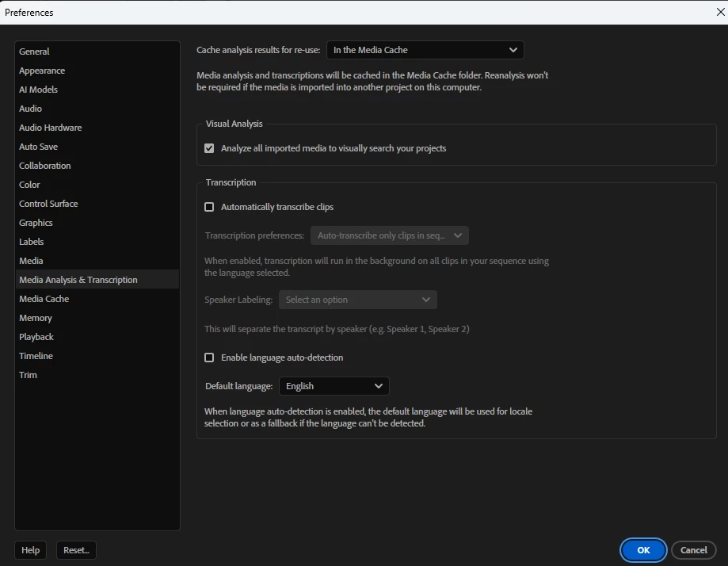Click the OK button

[643, 550]
